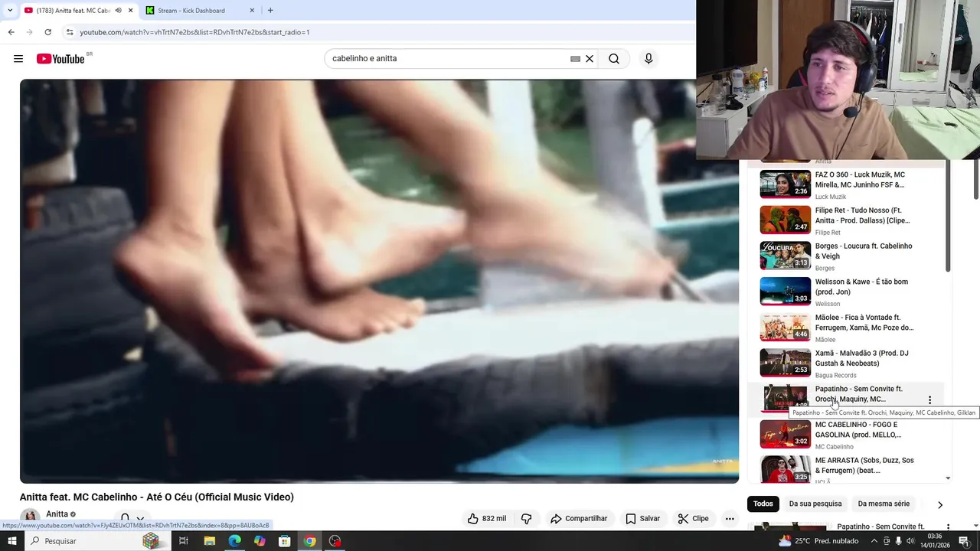Play FAZ O 360 - Luck Muzik playlist item
The height and width of the screenshot is (551, 980).
click(846, 184)
